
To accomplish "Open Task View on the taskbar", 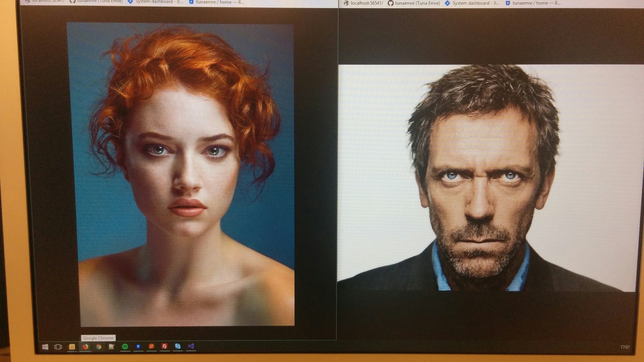I will point(58,347).
